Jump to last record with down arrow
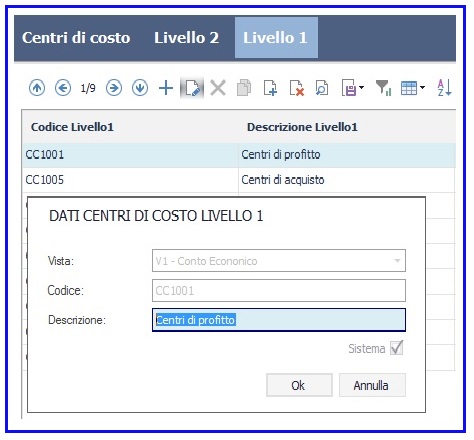The image size is (474, 440). (x=140, y=88)
